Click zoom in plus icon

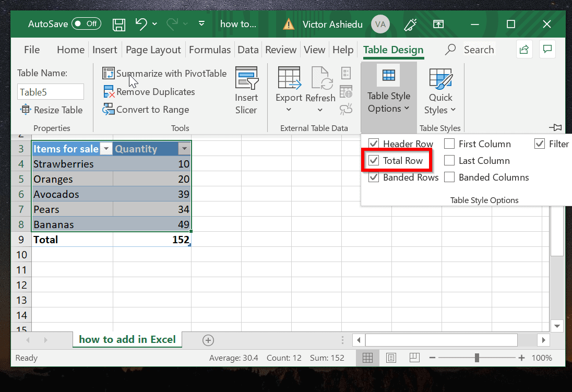pos(522,358)
